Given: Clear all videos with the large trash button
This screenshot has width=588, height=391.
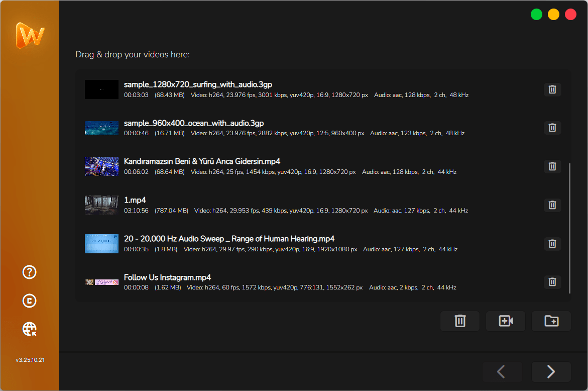Looking at the screenshot, I should (x=460, y=321).
